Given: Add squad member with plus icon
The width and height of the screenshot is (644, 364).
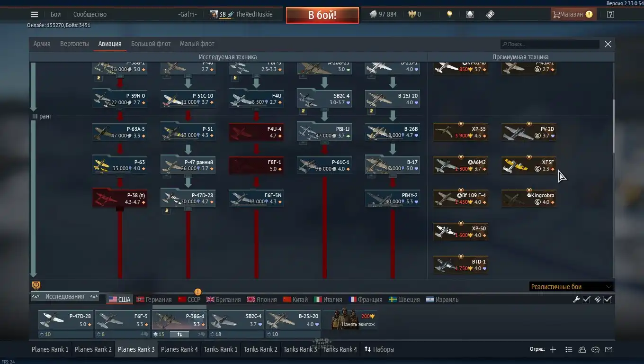Looking at the screenshot, I should point(553,349).
